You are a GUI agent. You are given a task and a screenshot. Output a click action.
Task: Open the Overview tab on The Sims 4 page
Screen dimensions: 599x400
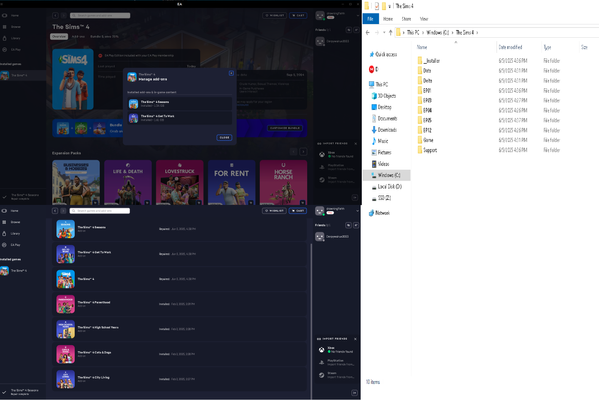59,36
